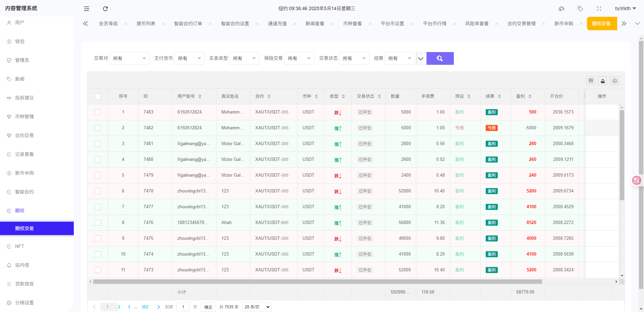Screen dimensions: 644x312
Task: Go to page 352 in pagination
Action: [145, 307]
